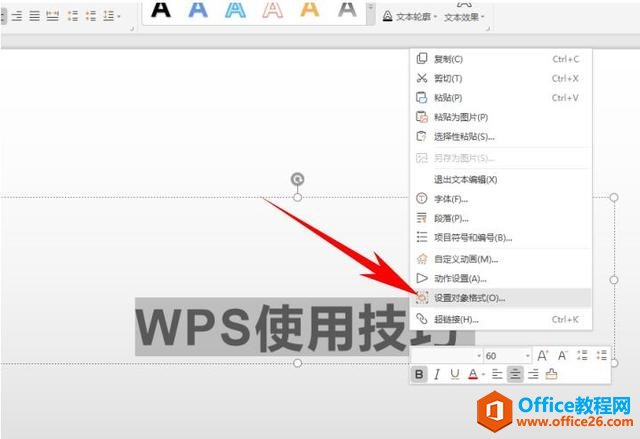Click the text box top-center resize handle
Image resolution: width=640 pixels, height=439 pixels.
click(298, 197)
